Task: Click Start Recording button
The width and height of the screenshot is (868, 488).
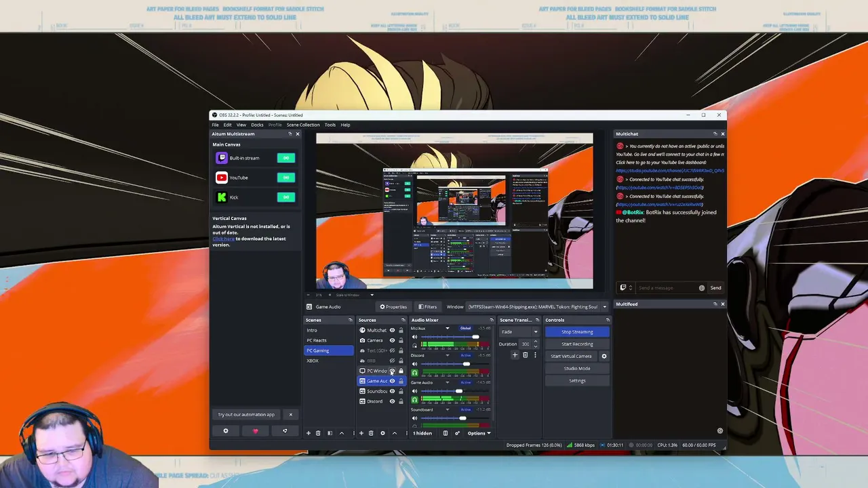Action: 577,344
